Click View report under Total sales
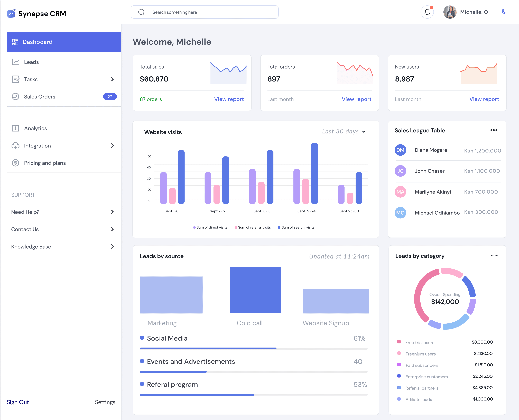519x420 pixels. [229, 99]
